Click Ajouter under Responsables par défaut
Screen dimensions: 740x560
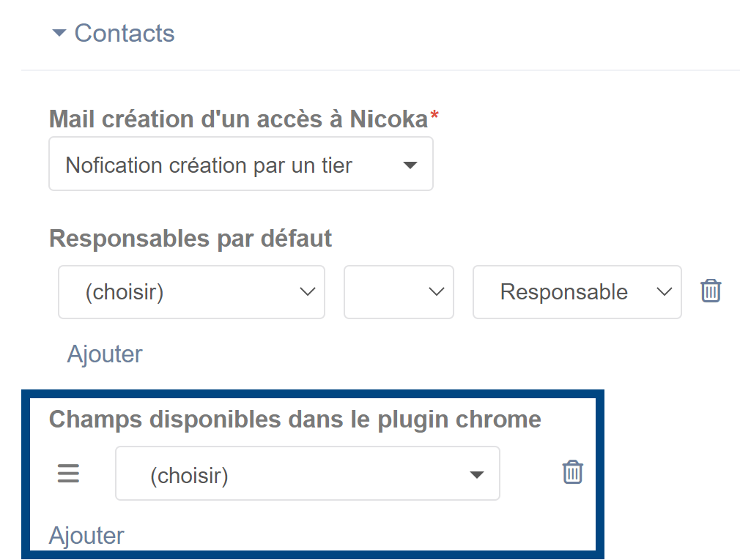click(x=105, y=354)
